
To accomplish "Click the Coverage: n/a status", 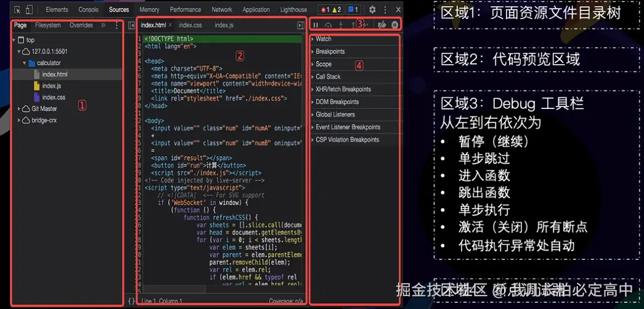I will 286,301.
